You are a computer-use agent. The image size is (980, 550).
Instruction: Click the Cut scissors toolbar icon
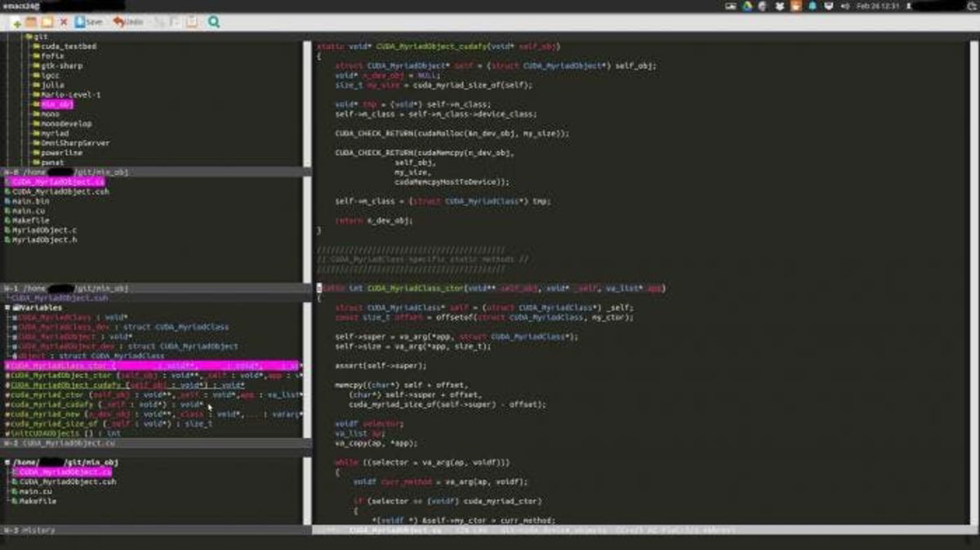click(158, 22)
